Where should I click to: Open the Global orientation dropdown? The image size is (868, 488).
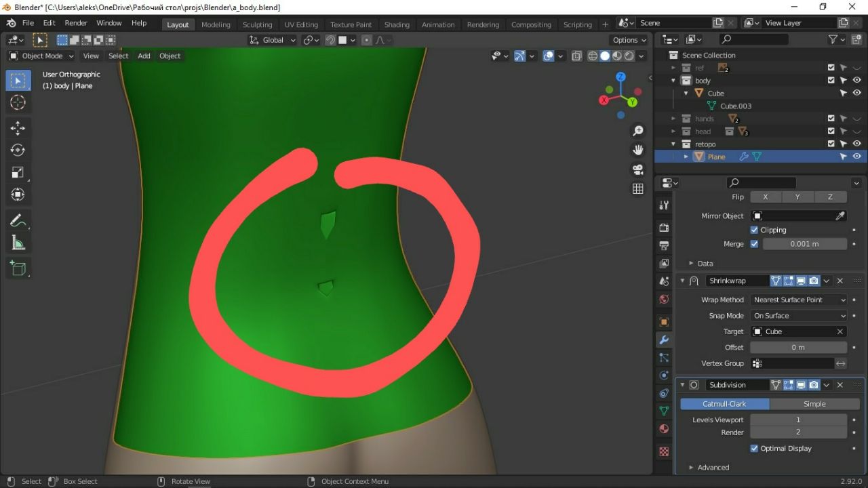pyautogui.click(x=273, y=40)
